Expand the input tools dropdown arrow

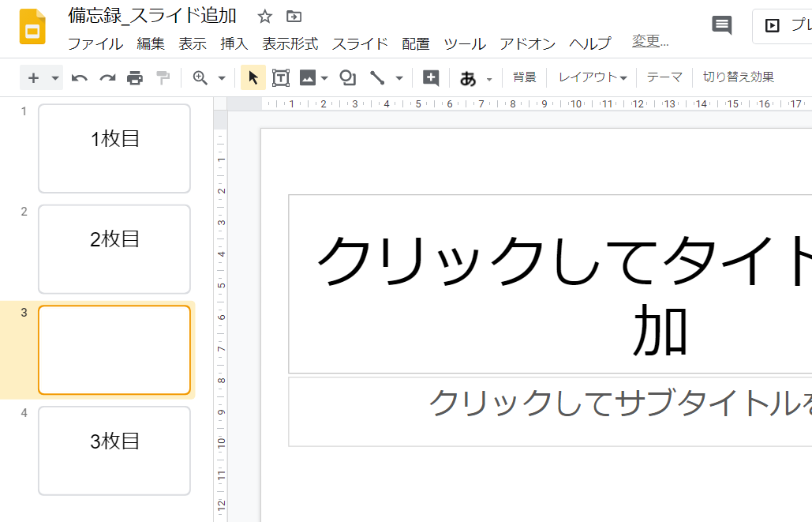coord(489,79)
